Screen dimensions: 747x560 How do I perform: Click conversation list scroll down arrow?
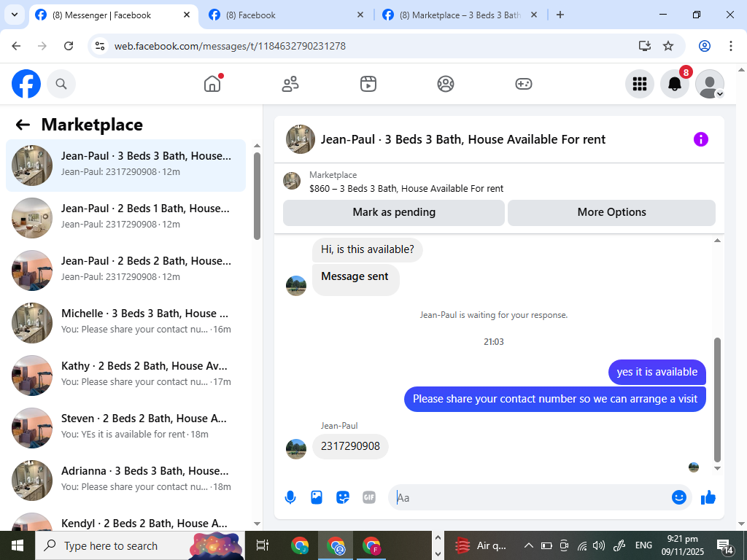coord(257,524)
